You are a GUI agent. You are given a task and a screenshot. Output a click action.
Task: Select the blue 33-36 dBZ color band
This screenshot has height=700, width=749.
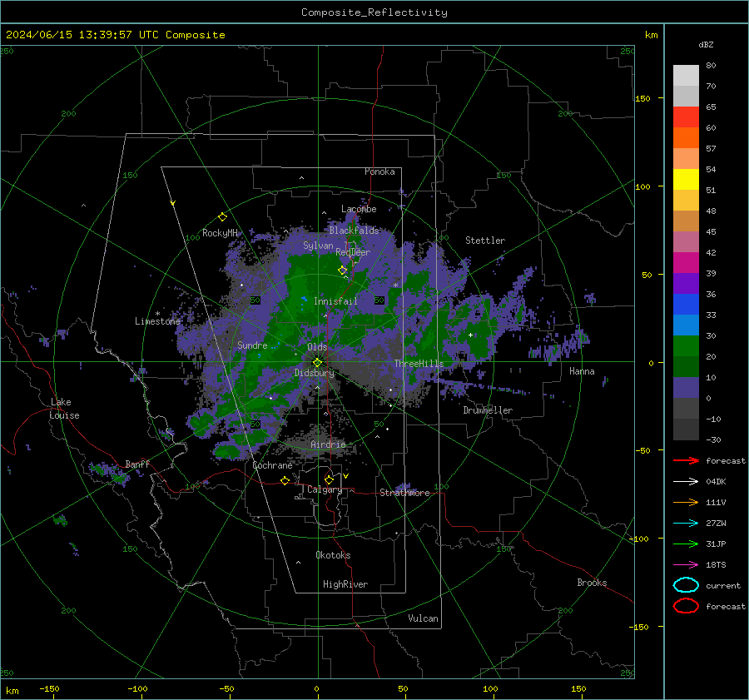686,305
